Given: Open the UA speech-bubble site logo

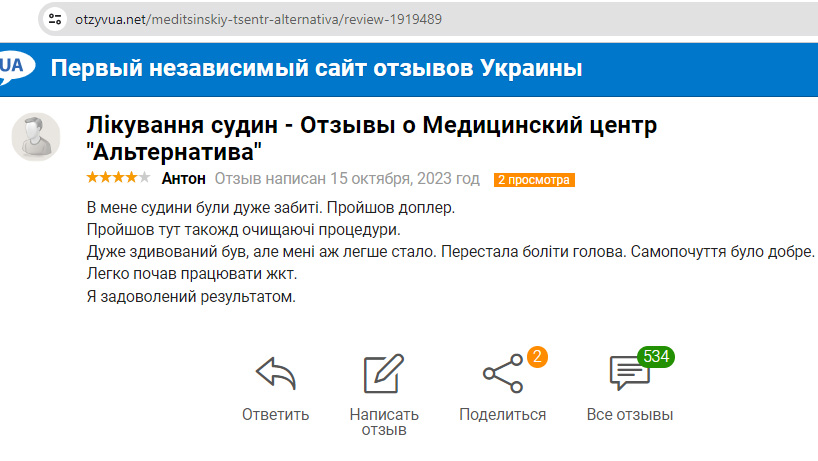Looking at the screenshot, I should click(x=17, y=67).
